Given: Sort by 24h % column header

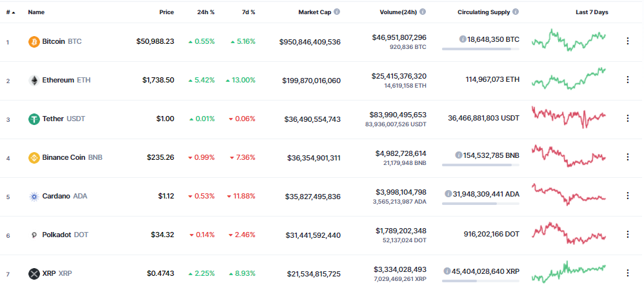Looking at the screenshot, I should [206, 12].
